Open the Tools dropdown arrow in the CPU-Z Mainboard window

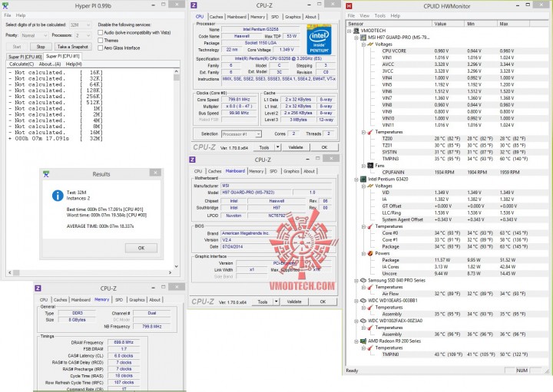(x=276, y=301)
